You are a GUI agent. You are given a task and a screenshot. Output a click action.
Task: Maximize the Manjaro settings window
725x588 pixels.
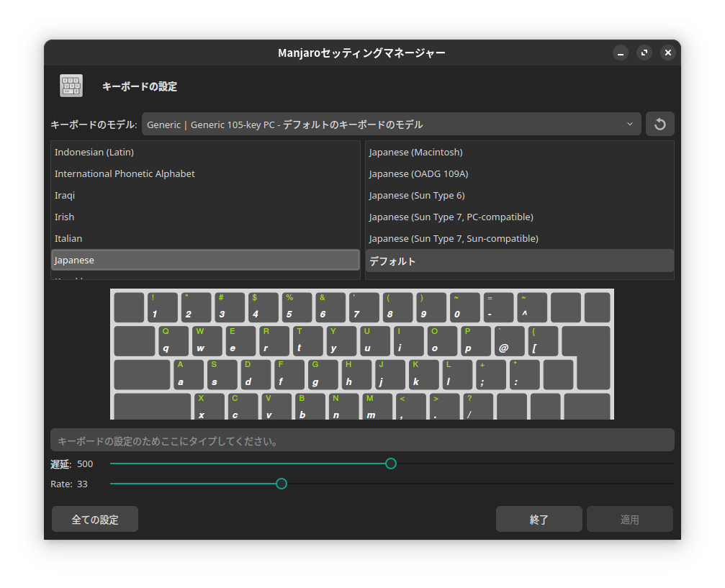click(x=644, y=53)
